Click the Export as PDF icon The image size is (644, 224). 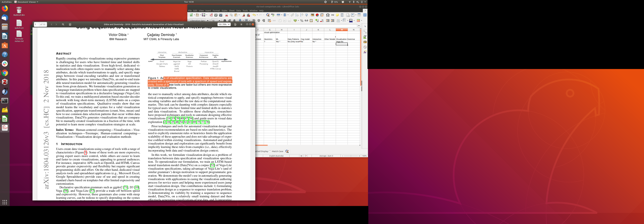click(x=211, y=15)
